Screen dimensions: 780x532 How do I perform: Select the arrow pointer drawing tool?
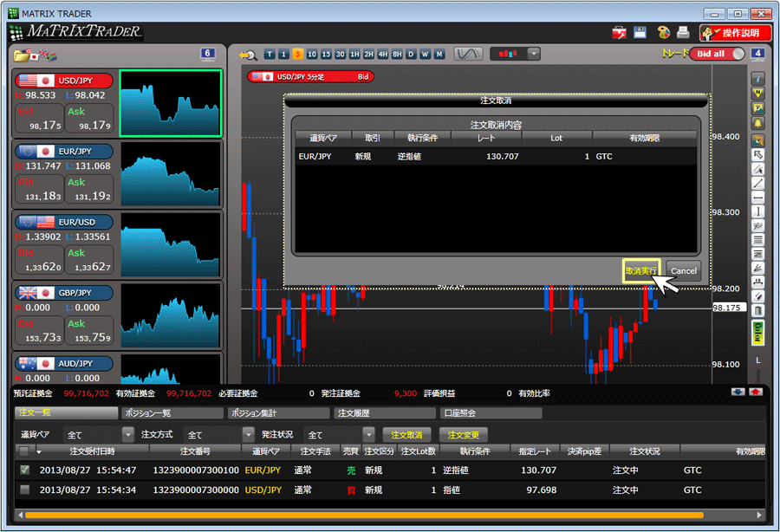(757, 155)
